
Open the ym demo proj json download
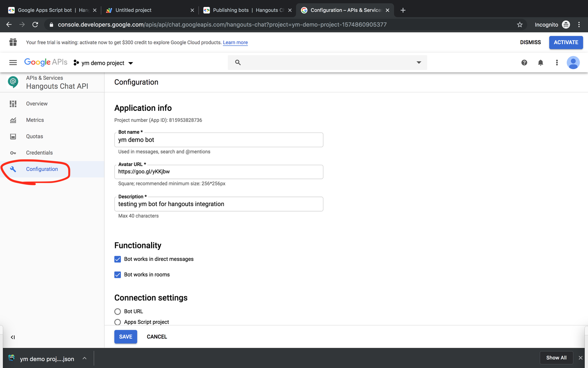click(x=47, y=359)
